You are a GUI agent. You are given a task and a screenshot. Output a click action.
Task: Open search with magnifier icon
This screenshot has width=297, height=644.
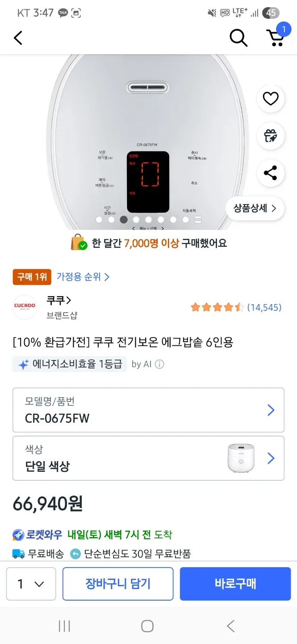(238, 38)
